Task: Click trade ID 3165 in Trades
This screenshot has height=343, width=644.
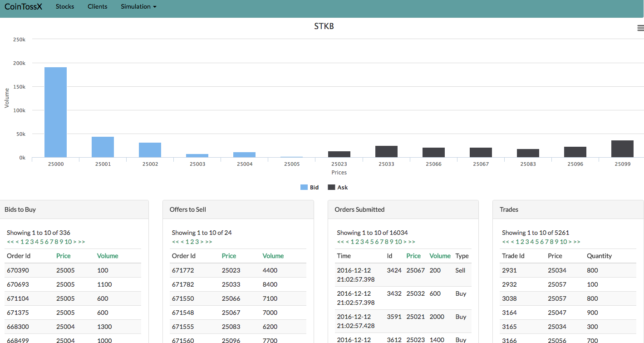Action: point(510,327)
